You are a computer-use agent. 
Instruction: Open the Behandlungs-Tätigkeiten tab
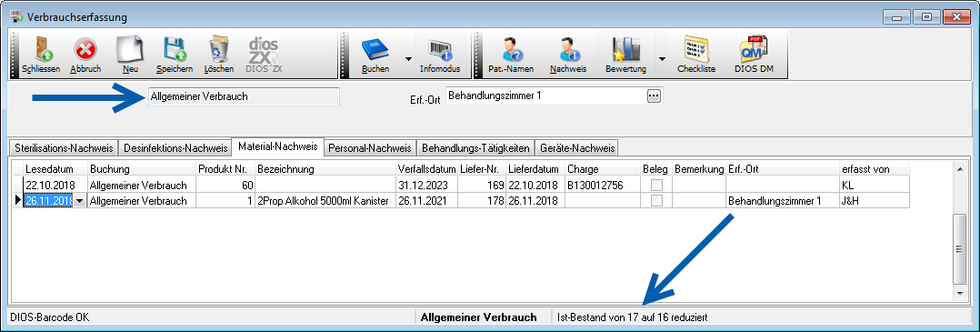[x=475, y=148]
